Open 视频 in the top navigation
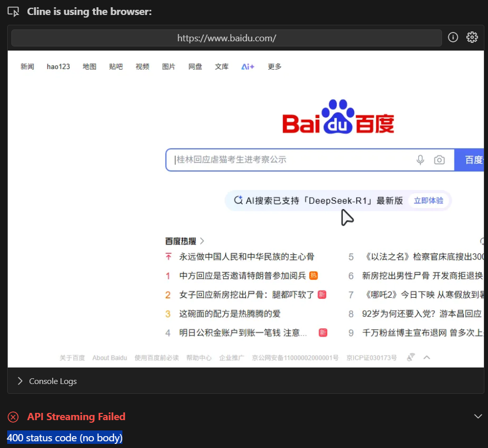The width and height of the screenshot is (488, 448). tap(142, 67)
